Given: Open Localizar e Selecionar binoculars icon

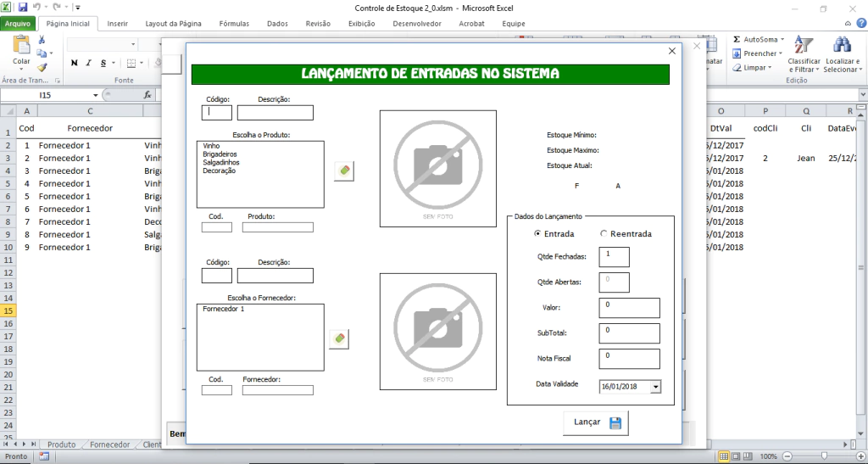Looking at the screenshot, I should point(842,46).
